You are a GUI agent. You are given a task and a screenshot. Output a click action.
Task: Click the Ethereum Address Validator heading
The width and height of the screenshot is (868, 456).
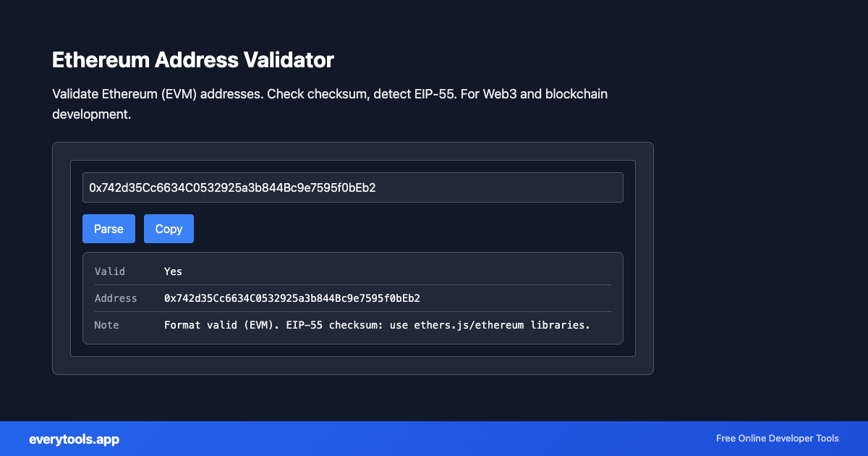click(192, 60)
